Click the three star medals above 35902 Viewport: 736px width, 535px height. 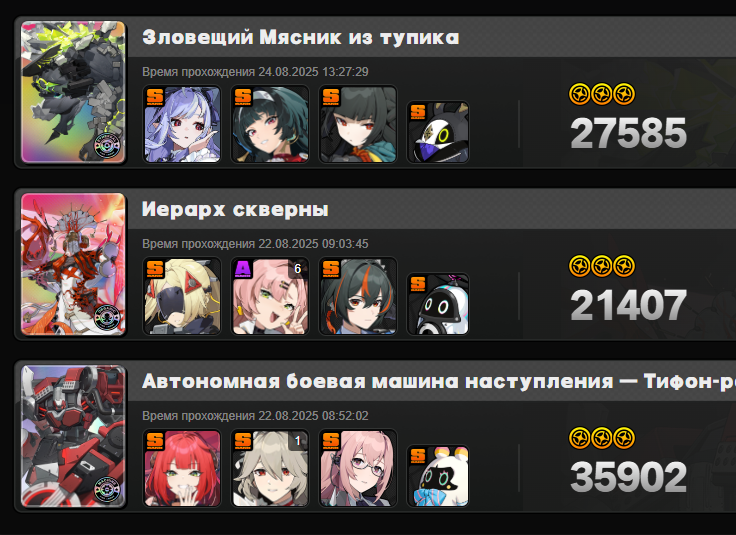pos(602,438)
